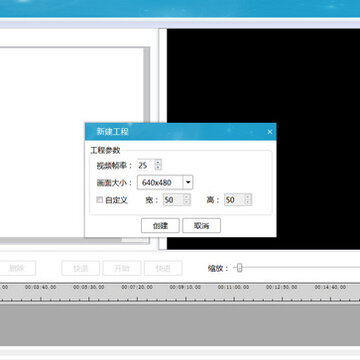360x360 pixels.
Task: Increase video frame rate with up arrow
Action: pyautogui.click(x=158, y=162)
